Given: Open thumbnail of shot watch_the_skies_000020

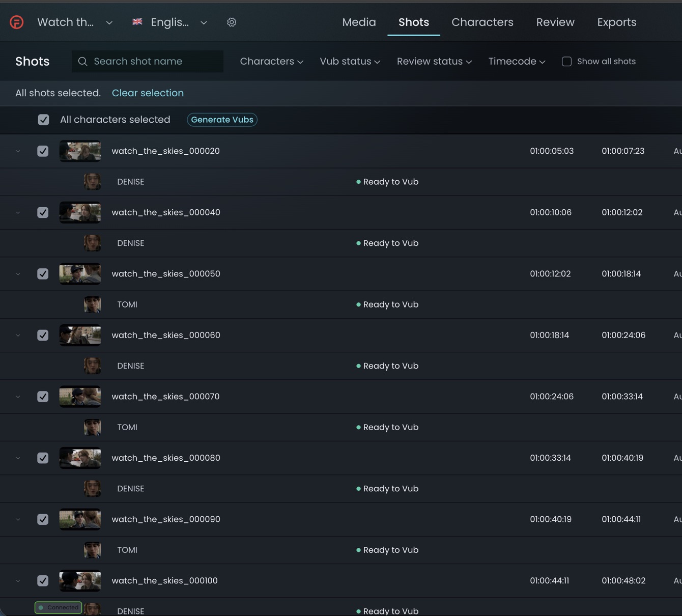Looking at the screenshot, I should click(80, 151).
